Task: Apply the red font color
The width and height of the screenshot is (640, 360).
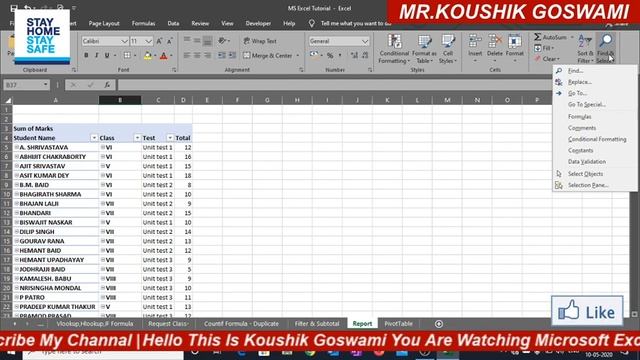Action: (164, 56)
